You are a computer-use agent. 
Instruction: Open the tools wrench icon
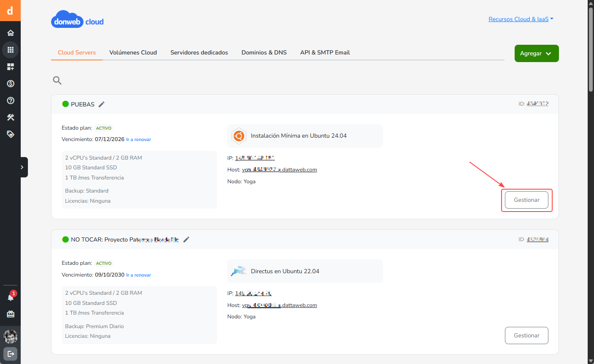point(11,117)
